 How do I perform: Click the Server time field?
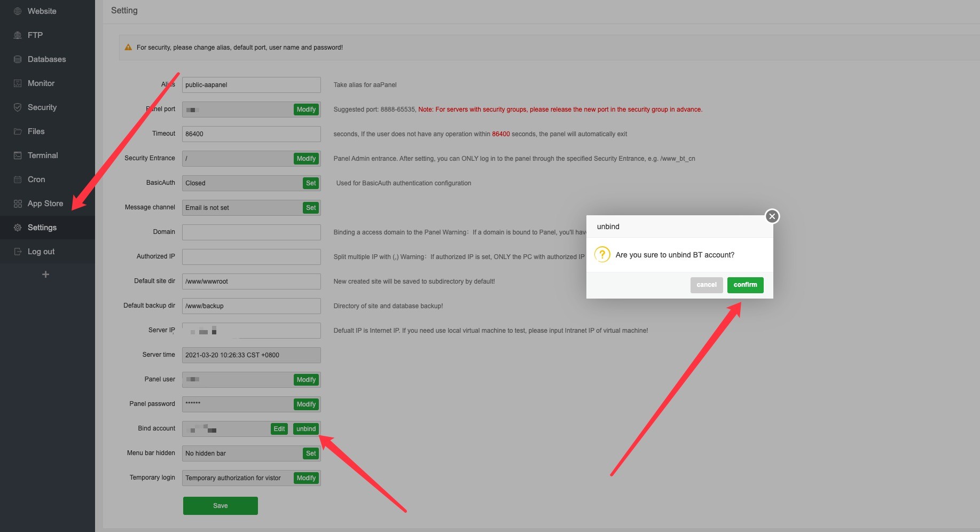(x=252, y=355)
